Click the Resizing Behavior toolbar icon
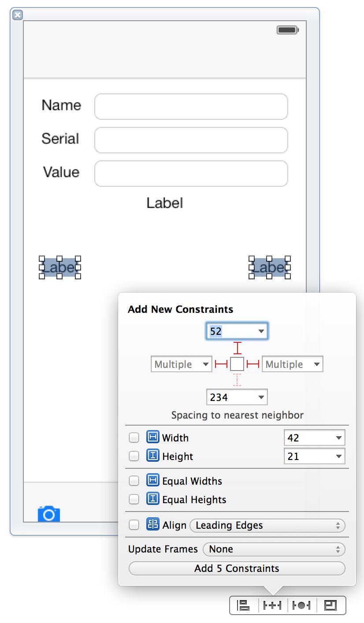This screenshot has height=623, width=364. [331, 605]
